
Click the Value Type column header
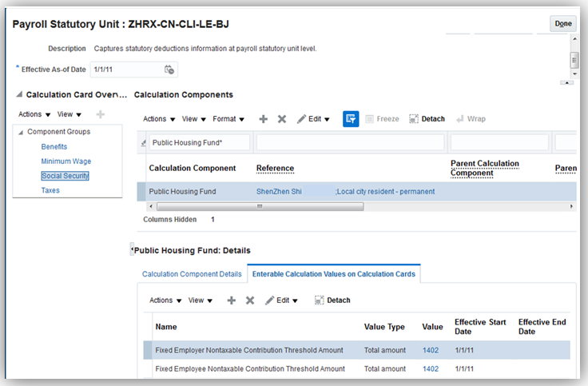pos(384,327)
